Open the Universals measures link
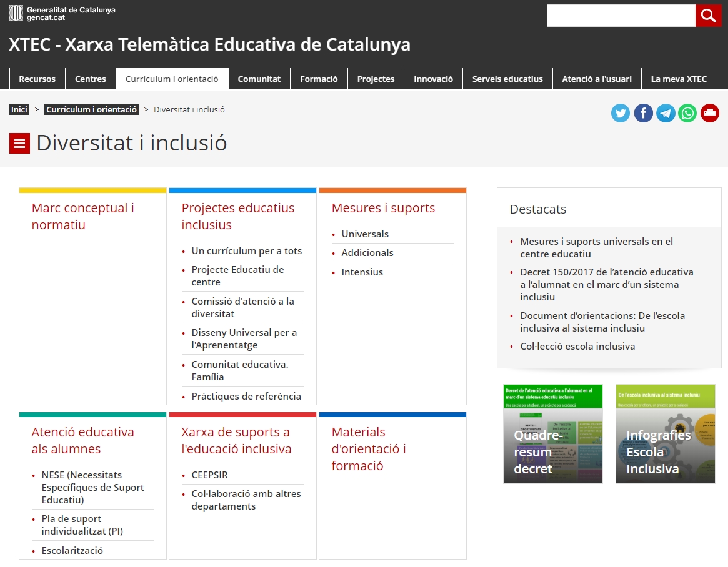728x567 pixels. tap(365, 234)
